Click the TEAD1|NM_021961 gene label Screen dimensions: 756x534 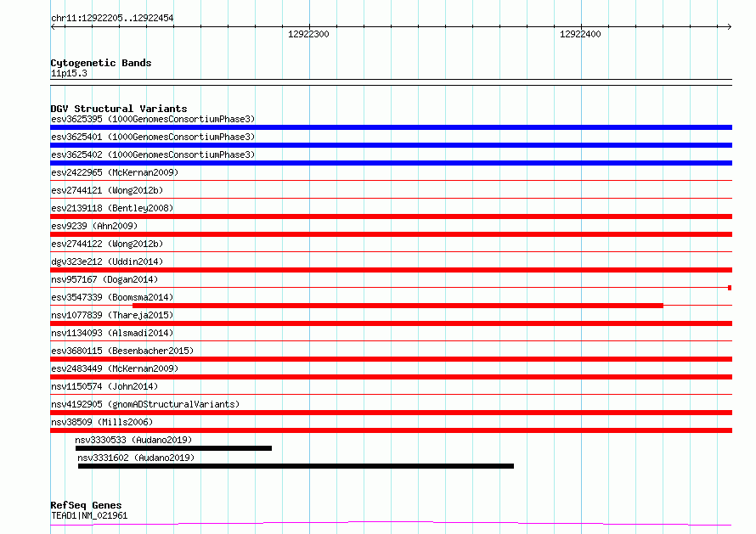89,515
